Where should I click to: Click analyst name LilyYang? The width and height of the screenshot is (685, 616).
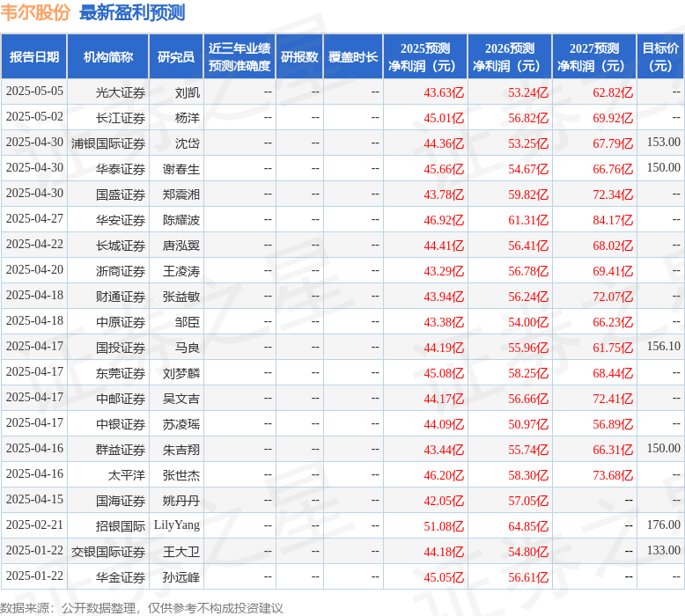(177, 525)
